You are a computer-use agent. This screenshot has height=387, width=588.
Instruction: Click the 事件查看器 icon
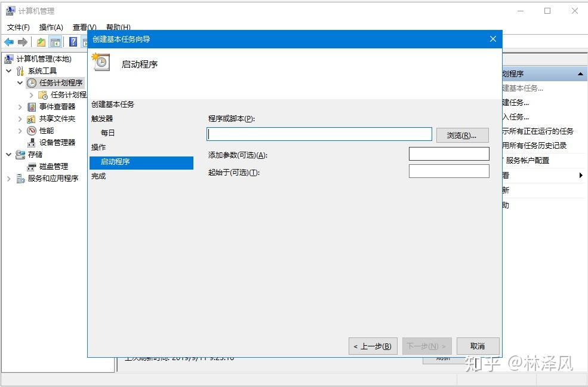[x=32, y=107]
